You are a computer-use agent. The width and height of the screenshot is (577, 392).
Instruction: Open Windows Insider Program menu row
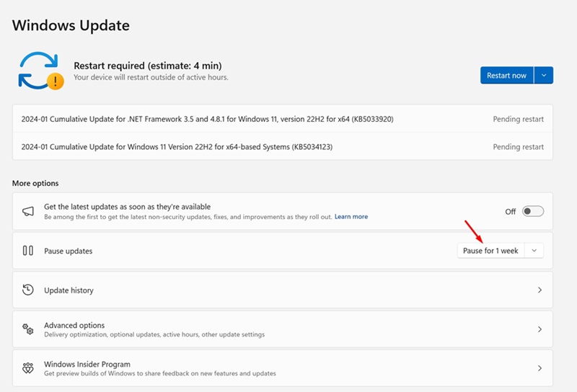[281, 368]
